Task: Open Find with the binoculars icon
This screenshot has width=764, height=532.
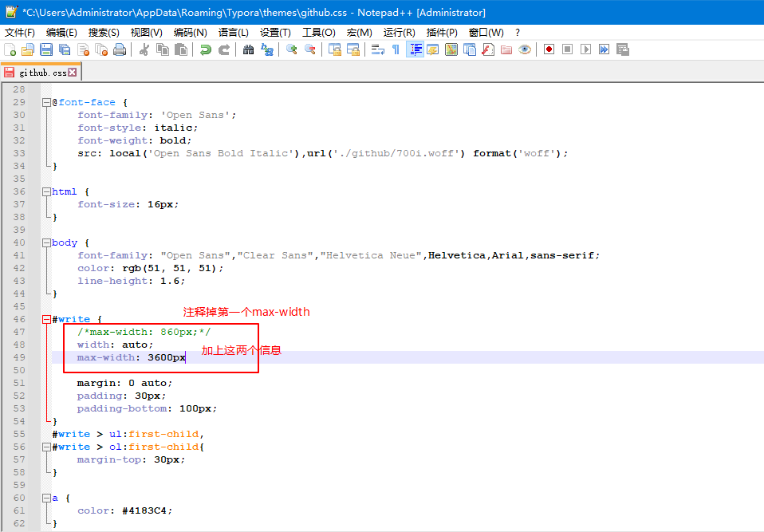Action: pos(248,49)
